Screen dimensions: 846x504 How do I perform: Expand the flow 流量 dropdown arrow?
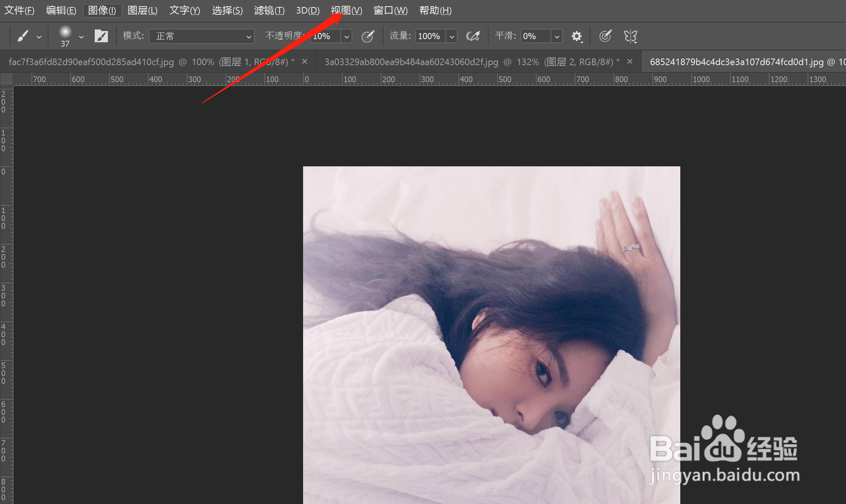[x=452, y=36]
